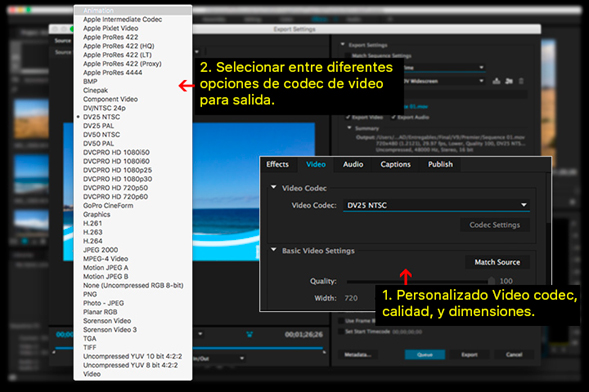Switch to the Publish tab
The width and height of the screenshot is (589, 392).
click(440, 164)
